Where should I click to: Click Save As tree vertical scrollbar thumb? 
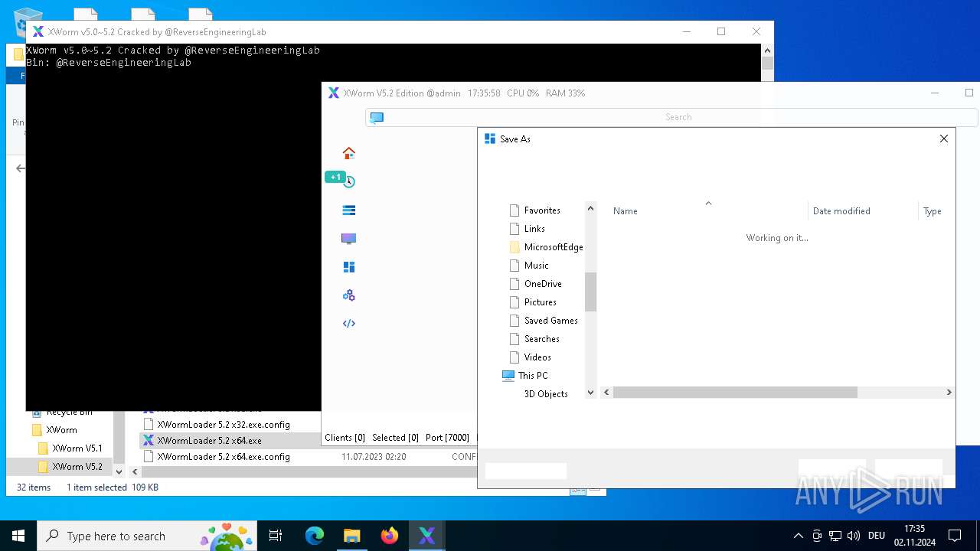point(590,292)
